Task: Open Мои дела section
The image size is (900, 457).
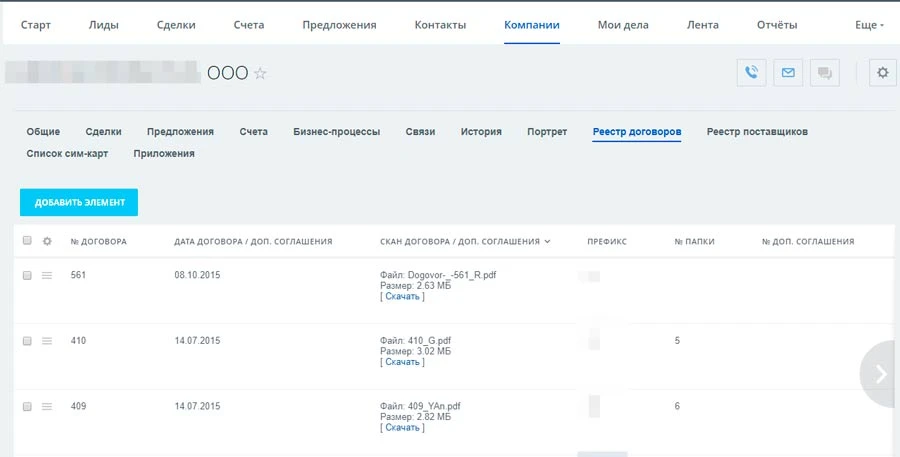Action: [623, 25]
